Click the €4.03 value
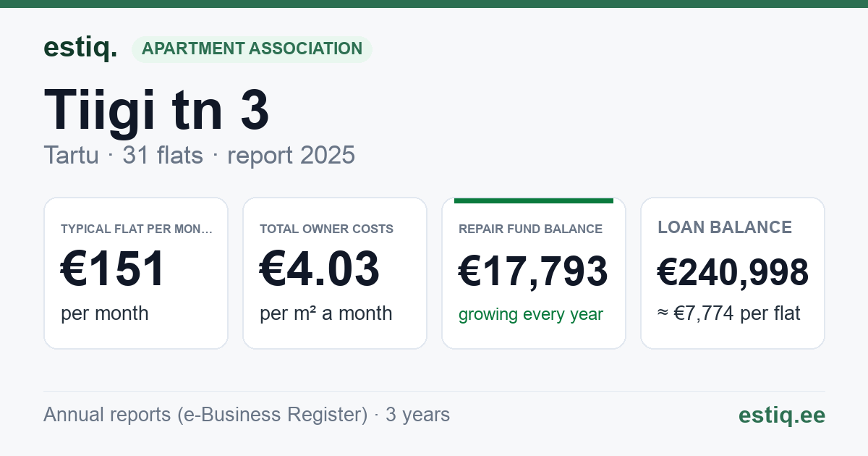The width and height of the screenshot is (868, 456). pos(320,269)
